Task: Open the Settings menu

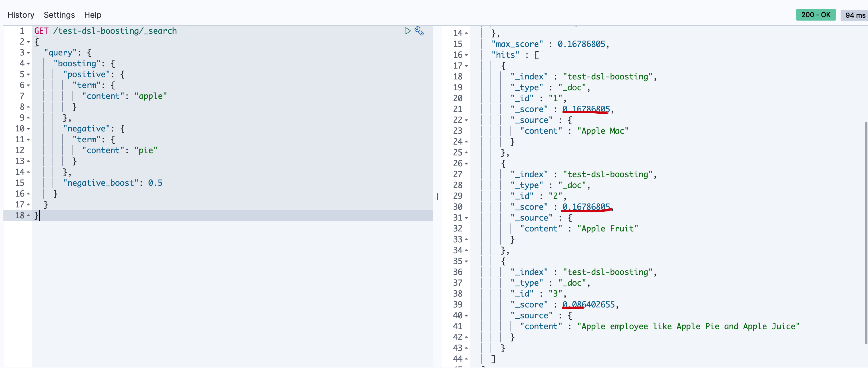Action: coord(59,15)
